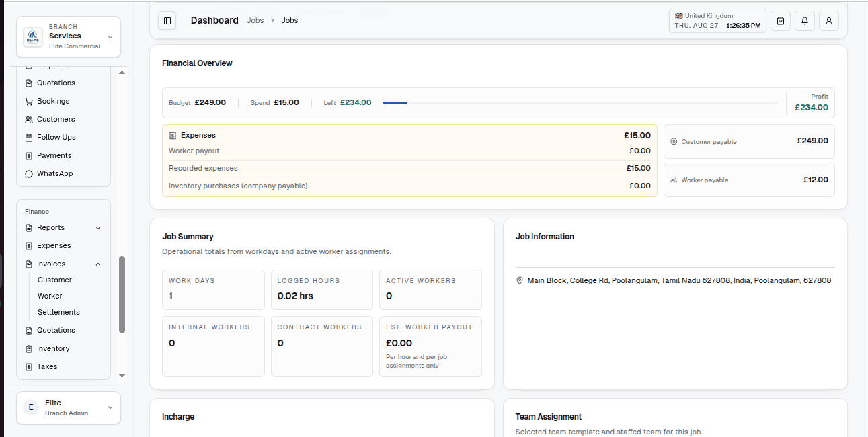Click the Internal Workers card
The image size is (868, 437).
point(213,347)
